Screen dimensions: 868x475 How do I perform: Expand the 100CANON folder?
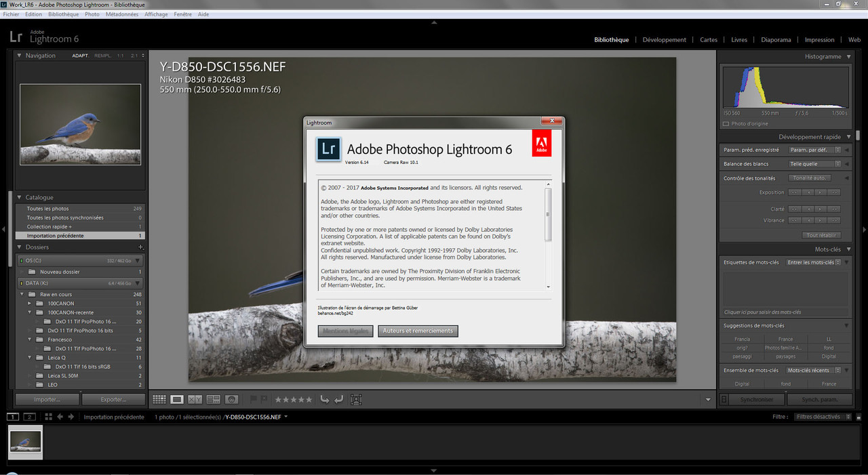pyautogui.click(x=31, y=304)
